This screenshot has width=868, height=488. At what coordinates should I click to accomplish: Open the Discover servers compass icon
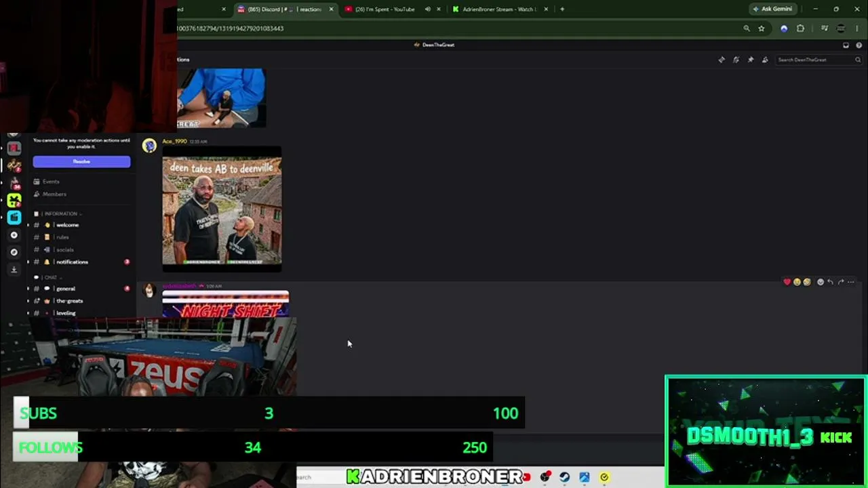pos(14,252)
